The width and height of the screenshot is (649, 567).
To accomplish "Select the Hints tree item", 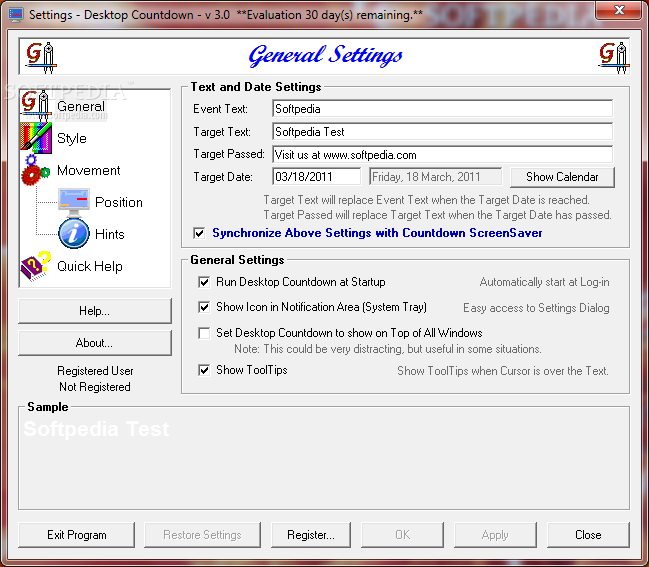I will pyautogui.click(x=110, y=234).
